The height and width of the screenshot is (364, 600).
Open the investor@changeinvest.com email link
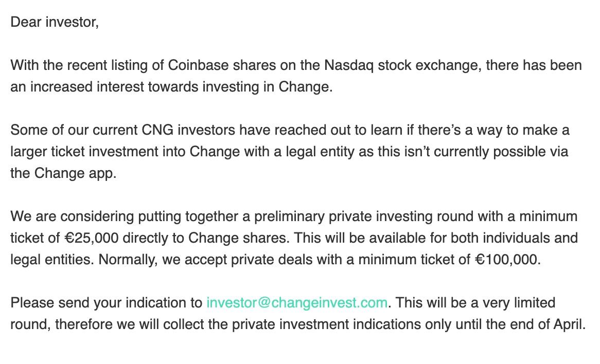pyautogui.click(x=296, y=302)
